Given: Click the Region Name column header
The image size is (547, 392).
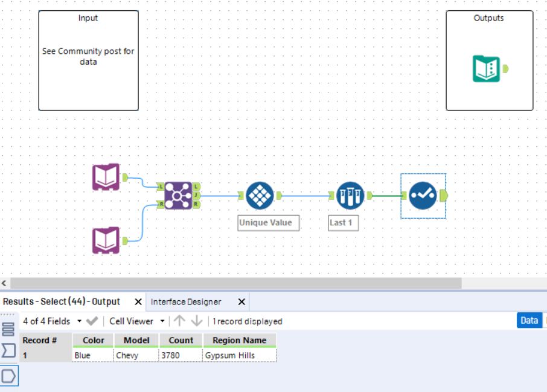Looking at the screenshot, I should [240, 340].
